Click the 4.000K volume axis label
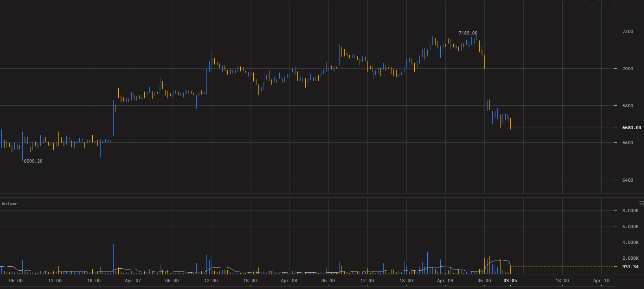Image resolution: width=644 pixels, height=289 pixels. pos(630,242)
